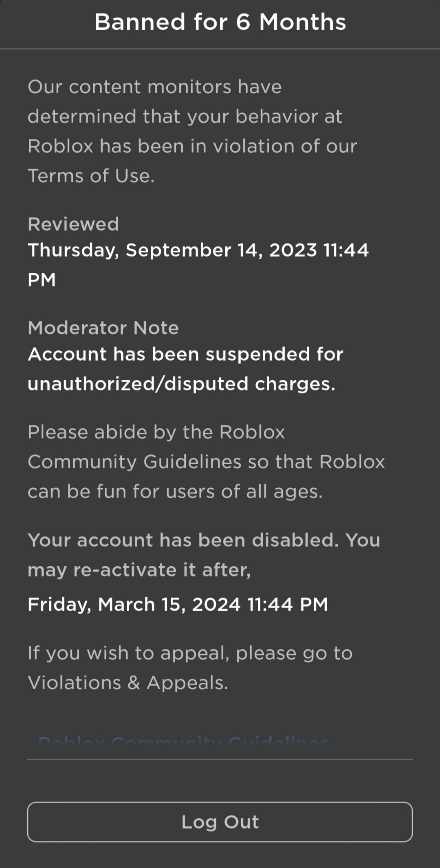Tap "Community Guidelines so that Roblox" line
The width and height of the screenshot is (440, 868).
pos(206,462)
